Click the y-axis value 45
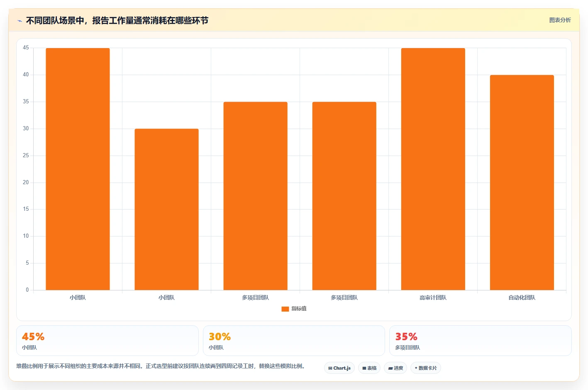Viewport: 588px width, 390px height. click(26, 48)
